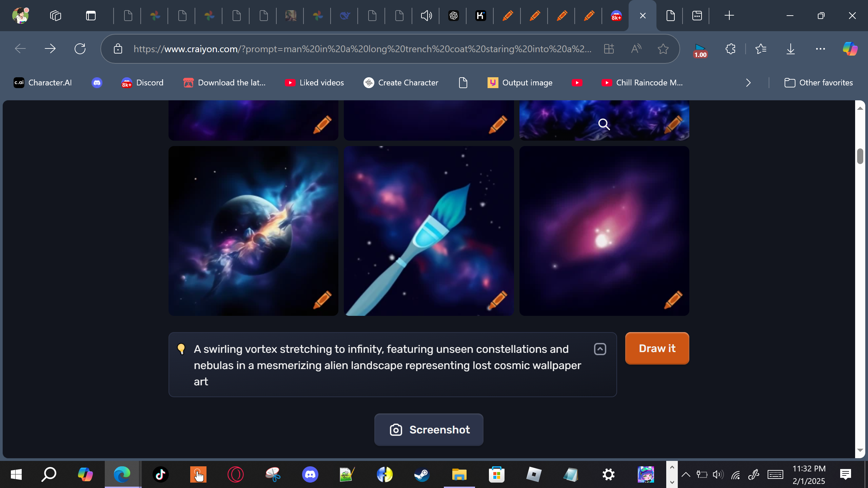Open Copilot icon in browser toolbar
Viewport: 868px width, 488px height.
[850, 49]
